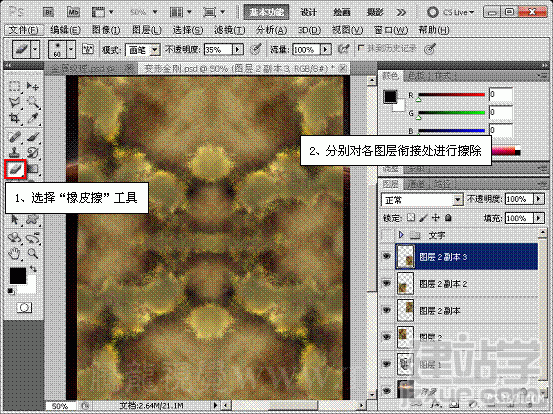Image resolution: width=553 pixels, height=414 pixels.
Task: Hide the 图层 2 副本 3 layer
Action: pyautogui.click(x=387, y=256)
